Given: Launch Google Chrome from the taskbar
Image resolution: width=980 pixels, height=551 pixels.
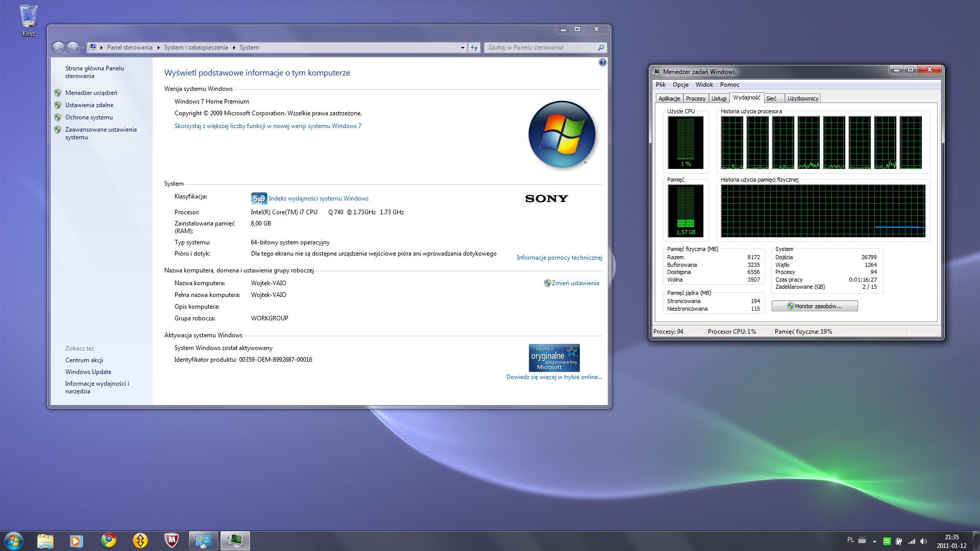Looking at the screenshot, I should click(108, 540).
